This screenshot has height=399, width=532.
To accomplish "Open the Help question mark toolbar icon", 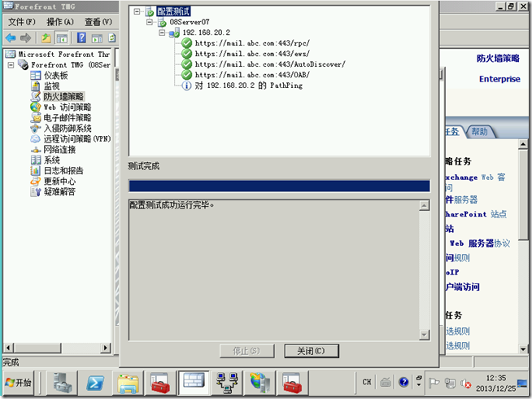I will [x=81, y=37].
